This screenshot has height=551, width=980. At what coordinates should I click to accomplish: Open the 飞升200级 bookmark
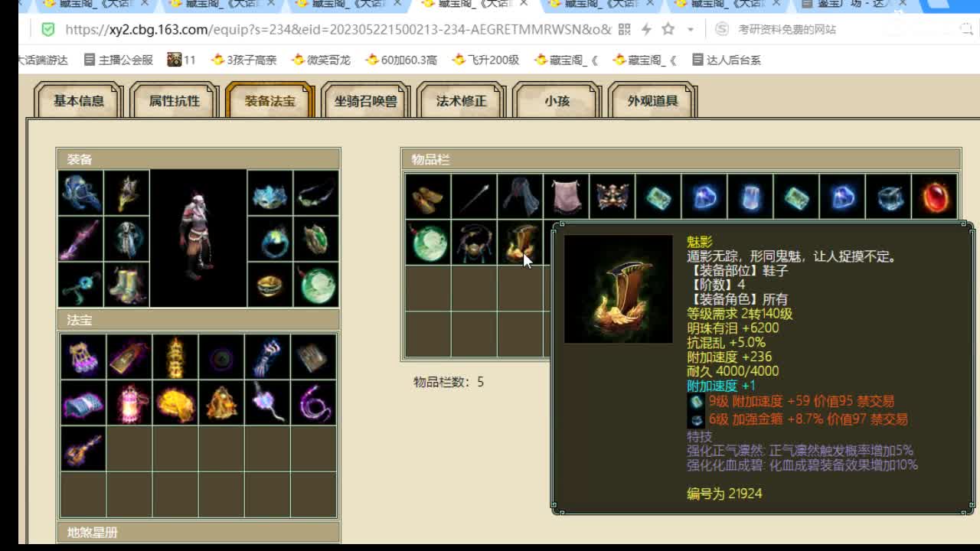click(485, 60)
